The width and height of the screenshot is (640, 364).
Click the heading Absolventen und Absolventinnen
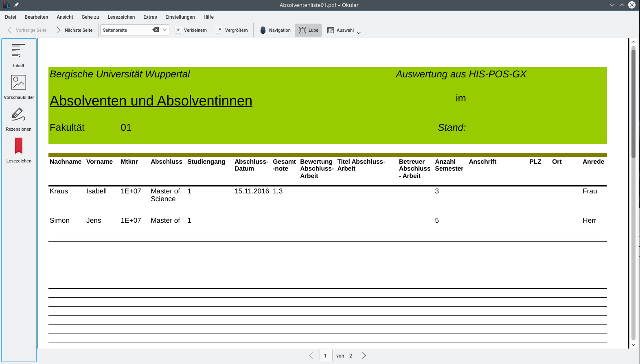(151, 101)
